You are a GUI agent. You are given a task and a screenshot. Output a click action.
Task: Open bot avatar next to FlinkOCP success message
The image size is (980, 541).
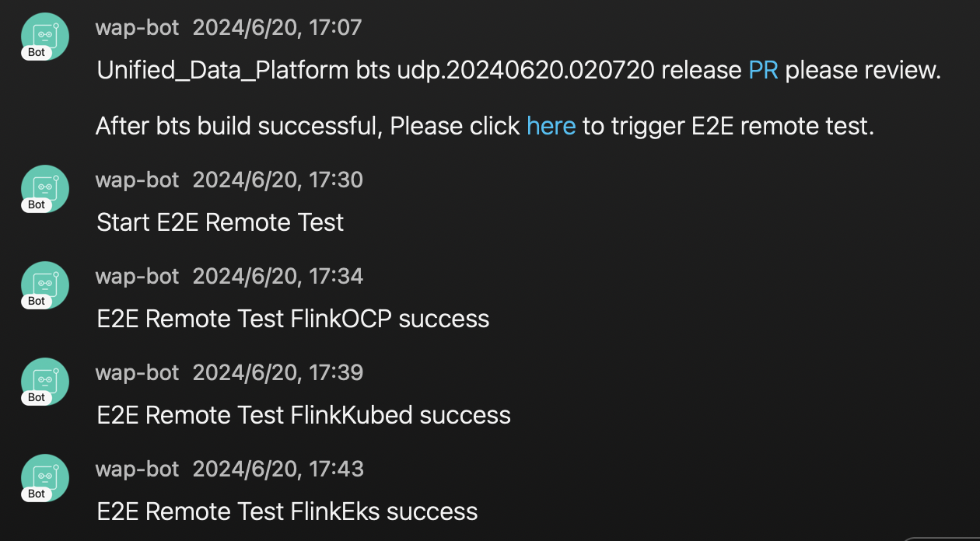click(x=45, y=284)
